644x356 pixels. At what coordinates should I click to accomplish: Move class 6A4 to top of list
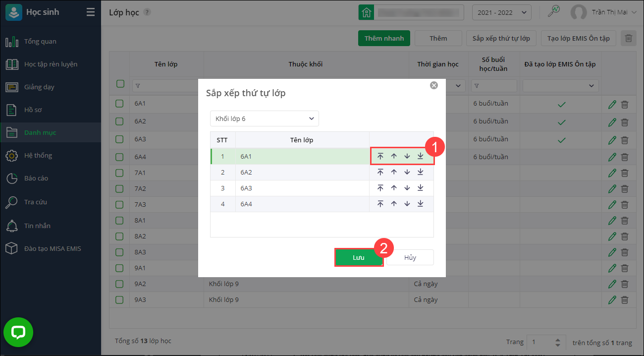(380, 204)
